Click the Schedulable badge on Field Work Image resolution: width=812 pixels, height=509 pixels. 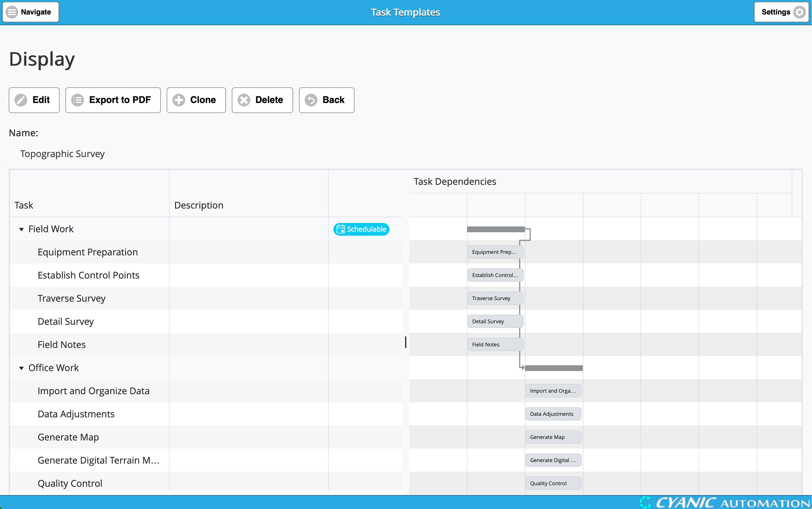click(x=361, y=229)
